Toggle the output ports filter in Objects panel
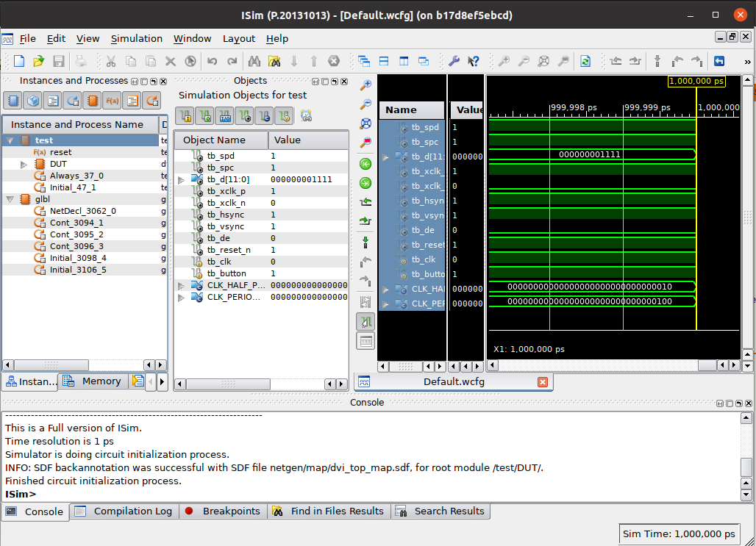The height and width of the screenshot is (546, 756). tap(204, 115)
